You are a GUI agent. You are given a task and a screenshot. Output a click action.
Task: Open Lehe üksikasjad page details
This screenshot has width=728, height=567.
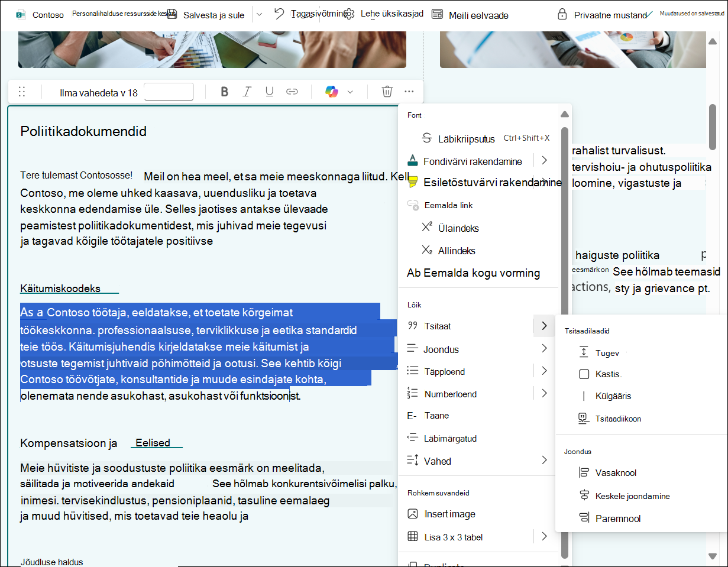[384, 13]
